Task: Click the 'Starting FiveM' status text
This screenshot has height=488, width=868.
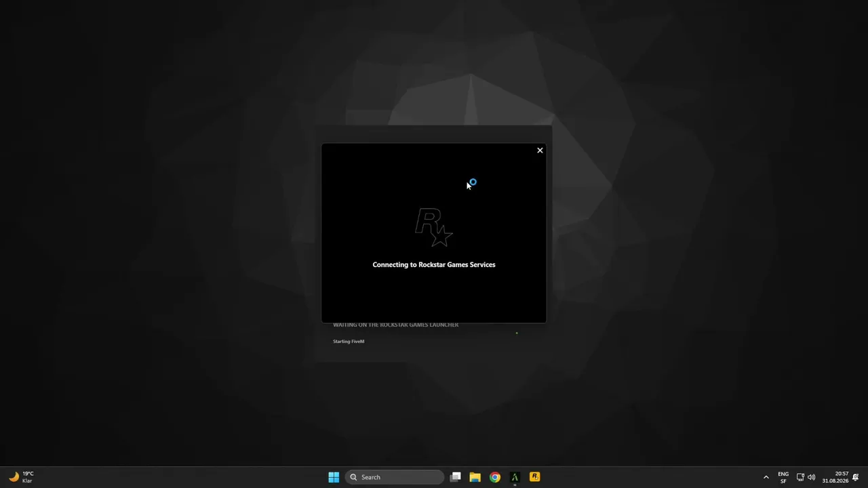Action: pyautogui.click(x=349, y=342)
